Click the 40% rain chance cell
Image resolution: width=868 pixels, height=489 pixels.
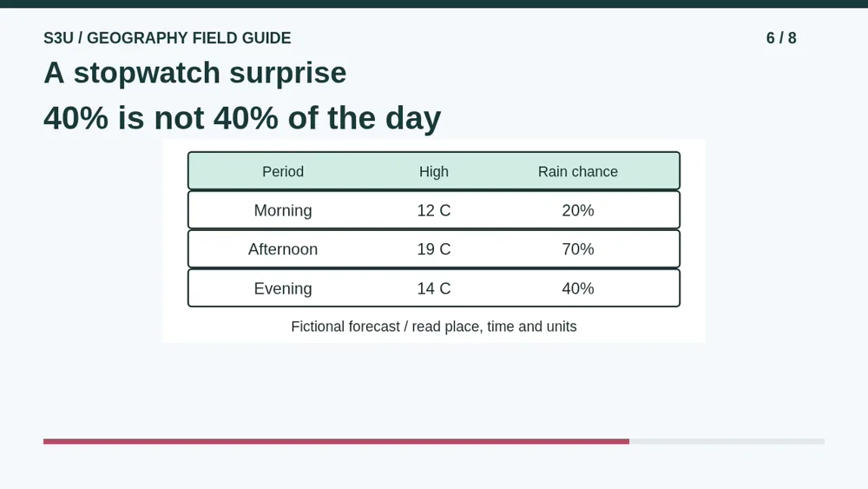[577, 288]
